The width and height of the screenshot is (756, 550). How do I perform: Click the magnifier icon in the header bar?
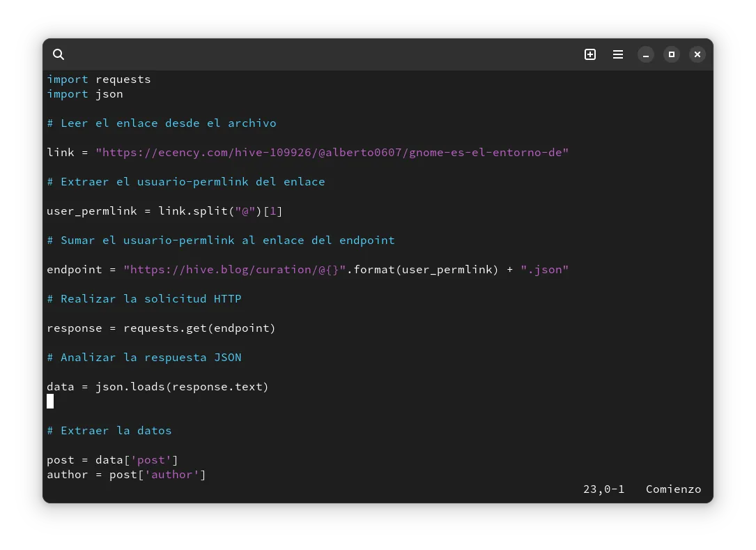pyautogui.click(x=59, y=54)
